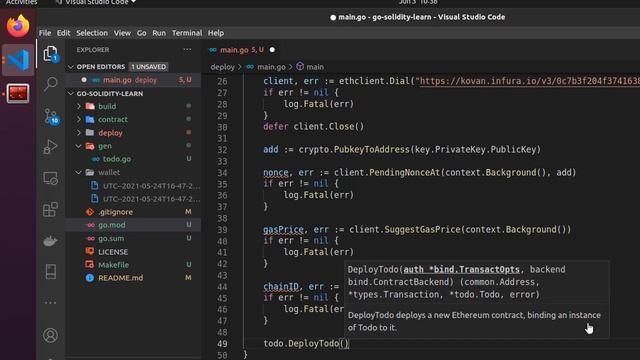Viewport: 640px width, 360px height.
Task: Open the Selection menu
Action: tap(92, 33)
